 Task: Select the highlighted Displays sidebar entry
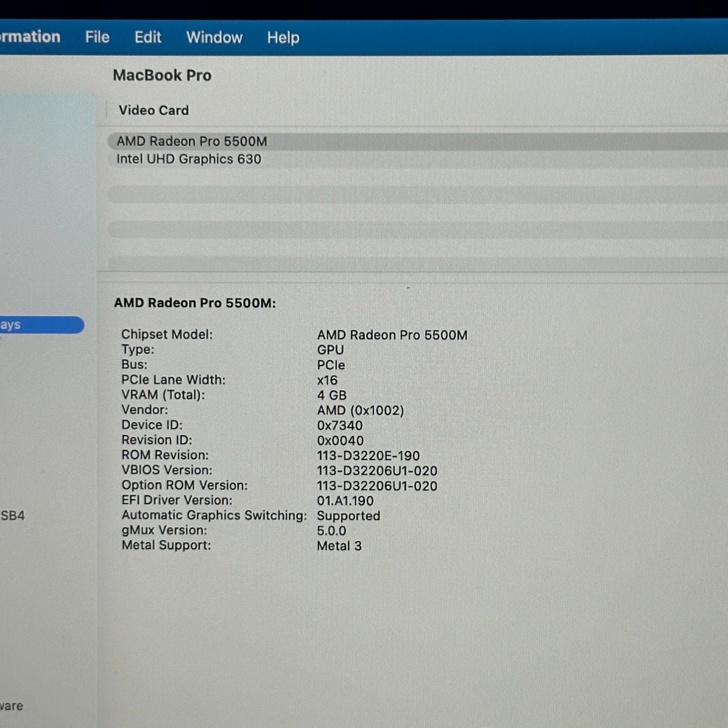point(30,325)
